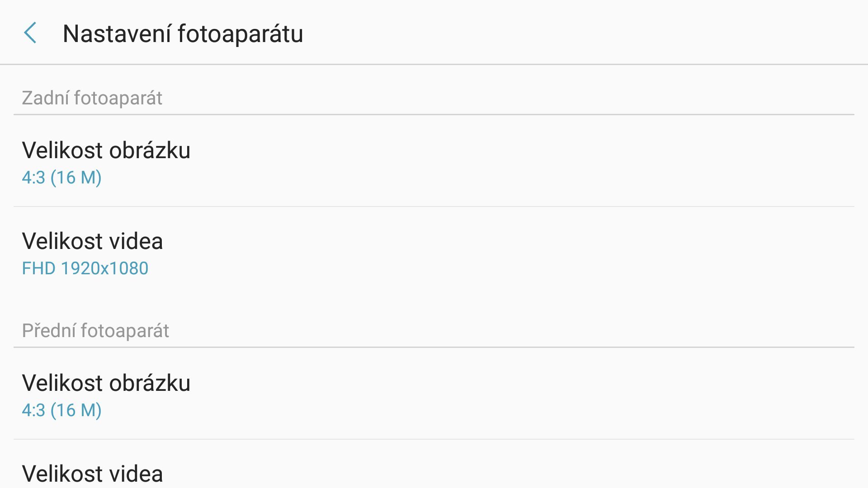Click the FHD 1920x1080 value
868x488 pixels.
point(85,268)
